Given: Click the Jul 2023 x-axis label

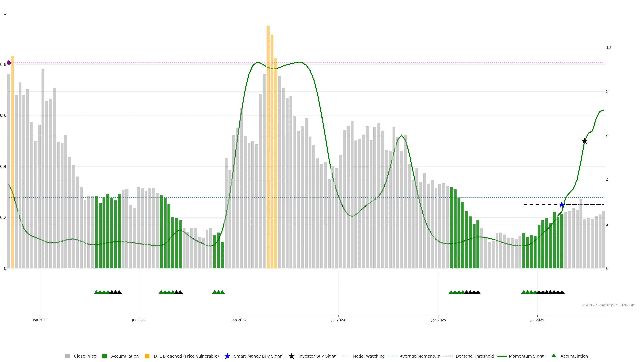Looking at the screenshot, I should coord(139,320).
